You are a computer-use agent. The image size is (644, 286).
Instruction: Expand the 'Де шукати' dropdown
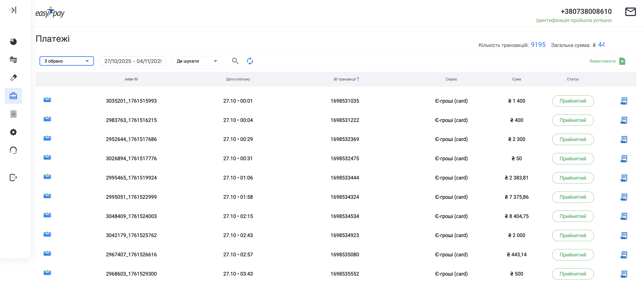tap(197, 61)
